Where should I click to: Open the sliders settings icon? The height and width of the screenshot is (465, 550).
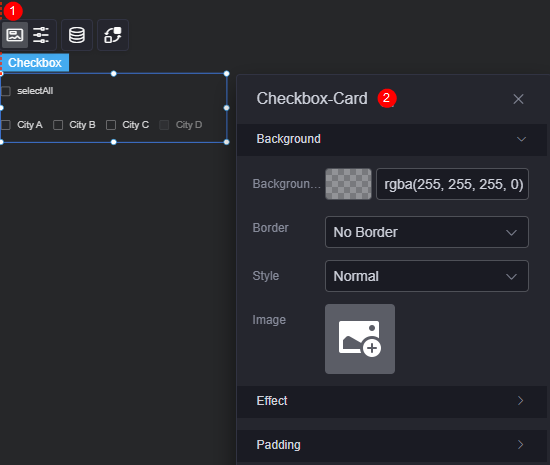(41, 35)
